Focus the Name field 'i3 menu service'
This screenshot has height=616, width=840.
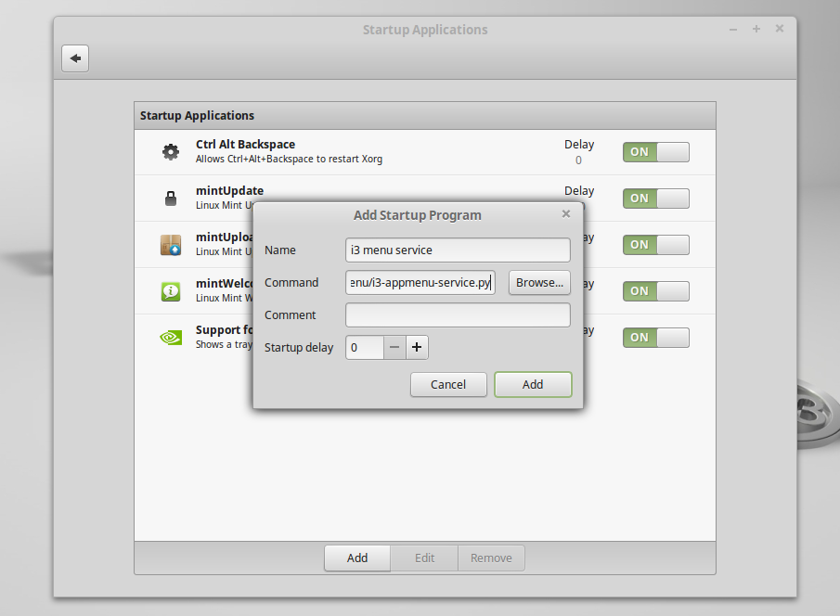pos(458,250)
